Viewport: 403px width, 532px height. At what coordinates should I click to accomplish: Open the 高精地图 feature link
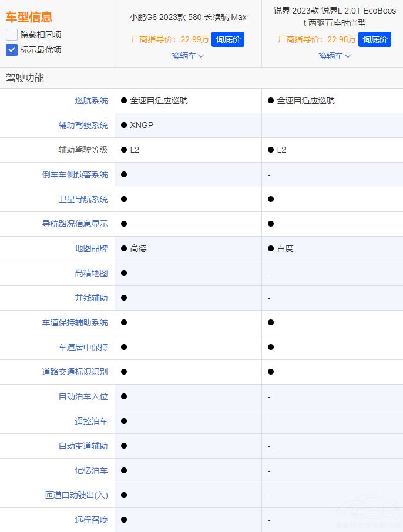tap(91, 273)
